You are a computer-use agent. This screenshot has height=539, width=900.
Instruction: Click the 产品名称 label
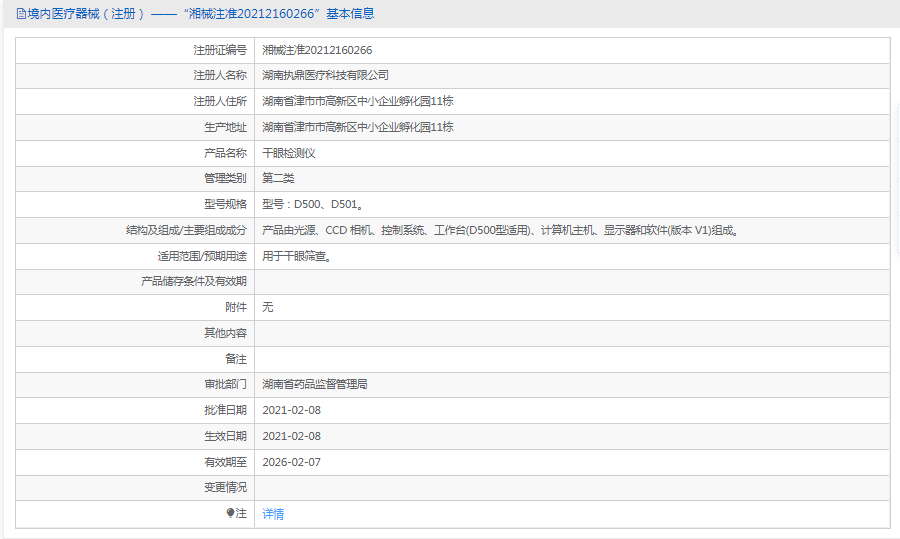tap(226, 153)
